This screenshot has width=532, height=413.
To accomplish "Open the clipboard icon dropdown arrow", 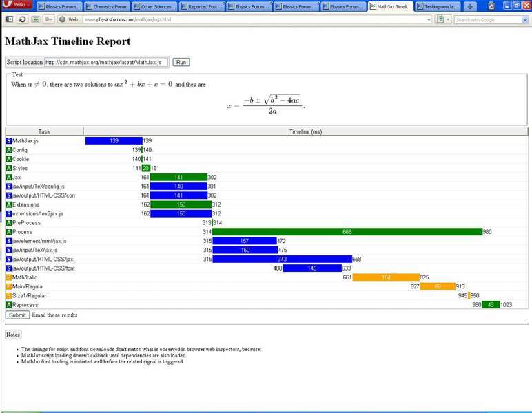I will click(448, 19).
